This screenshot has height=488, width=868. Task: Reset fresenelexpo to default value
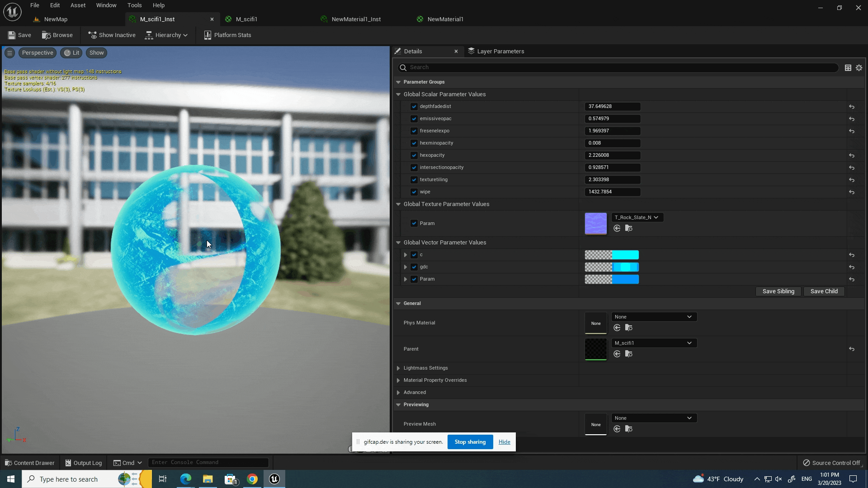[852, 131]
